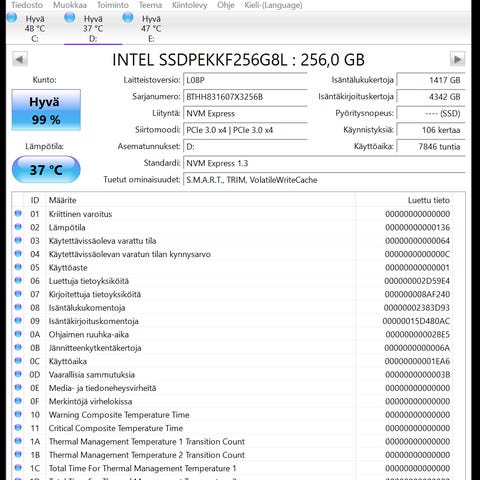Click the Pyöritysnopeus value (SSD)
This screenshot has width=480, height=480.
[x=431, y=113]
